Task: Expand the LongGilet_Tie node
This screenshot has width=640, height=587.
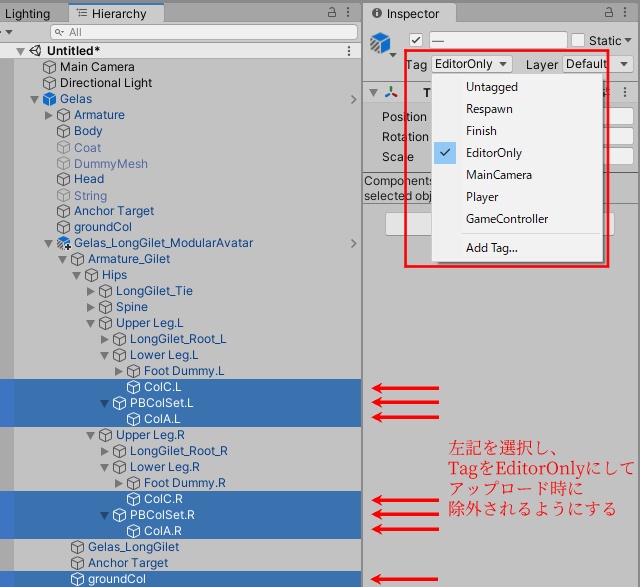Action: 91,291
